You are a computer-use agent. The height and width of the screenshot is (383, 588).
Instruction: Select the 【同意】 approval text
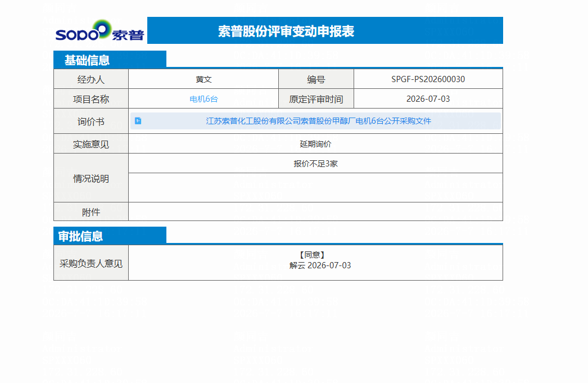[x=312, y=255]
